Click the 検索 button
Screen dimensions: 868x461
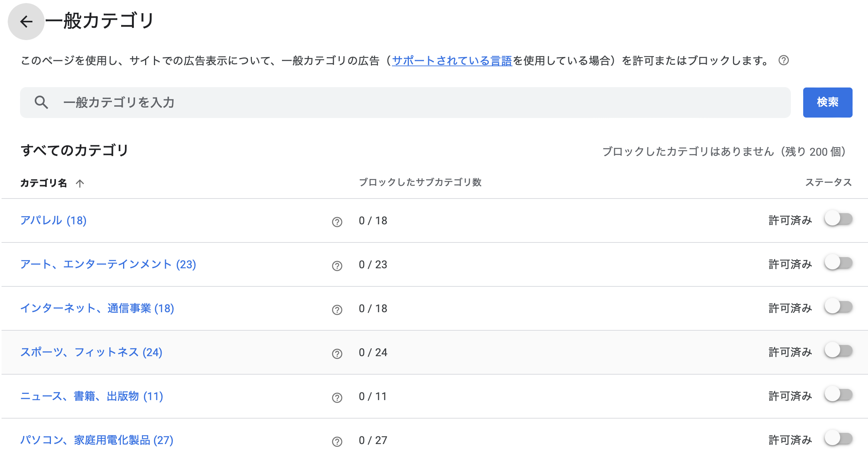(827, 103)
